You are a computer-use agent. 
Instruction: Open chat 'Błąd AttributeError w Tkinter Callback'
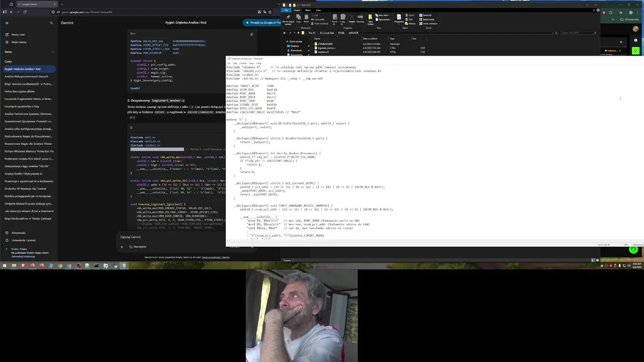pyautogui.click(x=28, y=219)
